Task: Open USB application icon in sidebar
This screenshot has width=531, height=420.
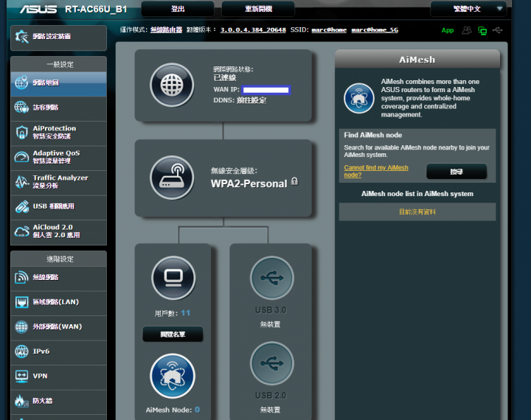Action: click(x=21, y=206)
